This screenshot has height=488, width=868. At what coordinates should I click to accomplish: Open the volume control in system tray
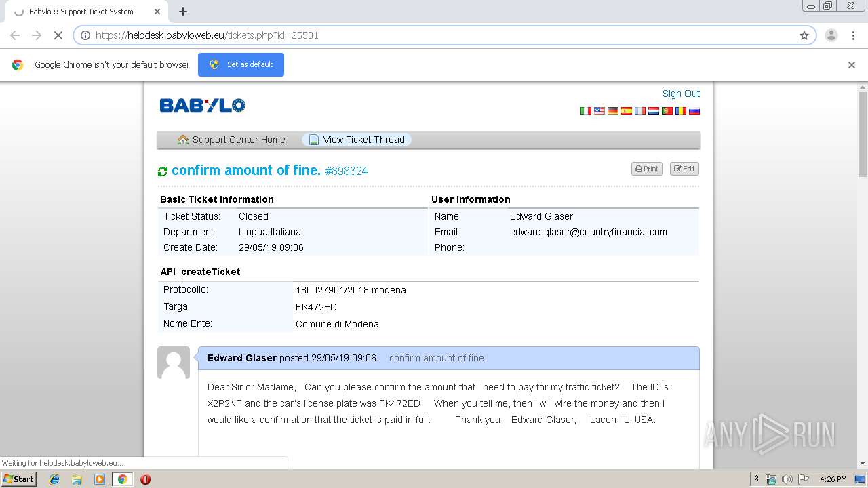point(787,479)
